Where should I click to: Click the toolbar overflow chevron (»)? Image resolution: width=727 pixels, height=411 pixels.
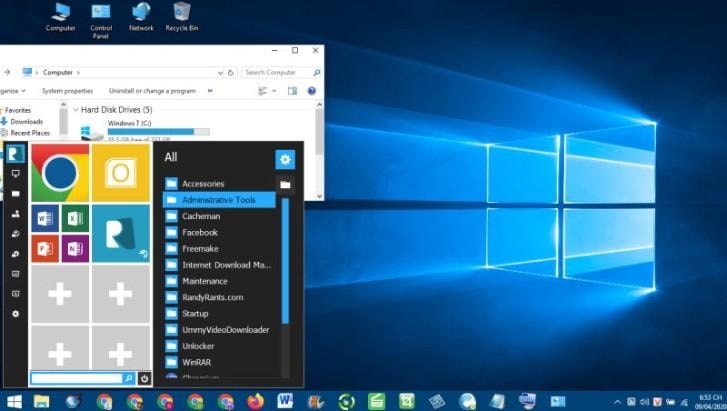(x=210, y=91)
